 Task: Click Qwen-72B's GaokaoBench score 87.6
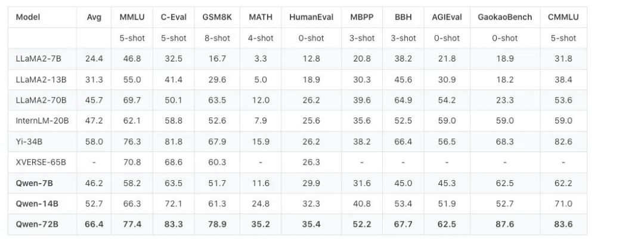(x=504, y=224)
